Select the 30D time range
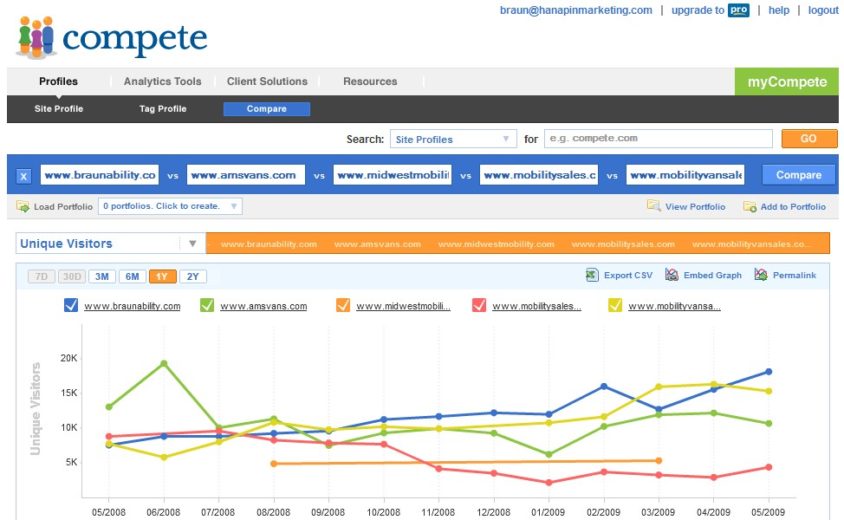Screen dimensions: 844x520 coord(72,277)
